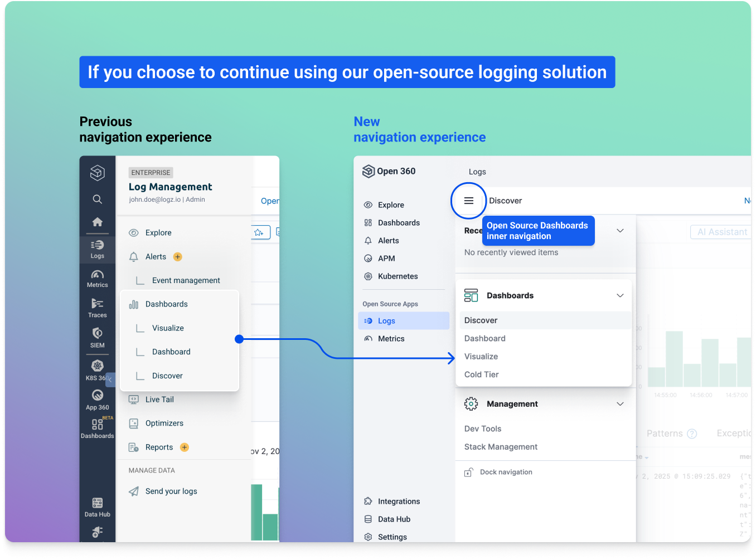Open the SIEM shield icon
756x560 pixels.
point(97,337)
